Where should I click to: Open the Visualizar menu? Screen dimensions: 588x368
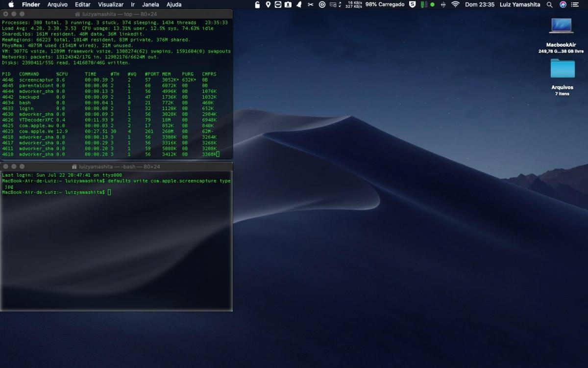click(x=111, y=4)
